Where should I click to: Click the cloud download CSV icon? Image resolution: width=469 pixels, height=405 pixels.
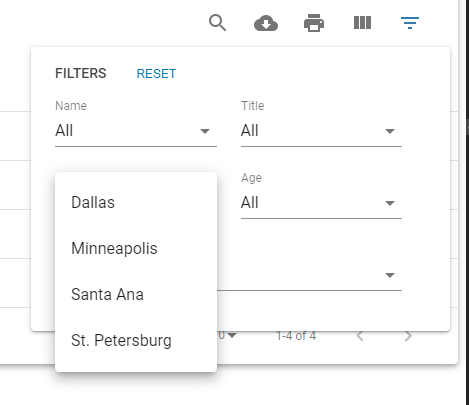pyautogui.click(x=266, y=23)
